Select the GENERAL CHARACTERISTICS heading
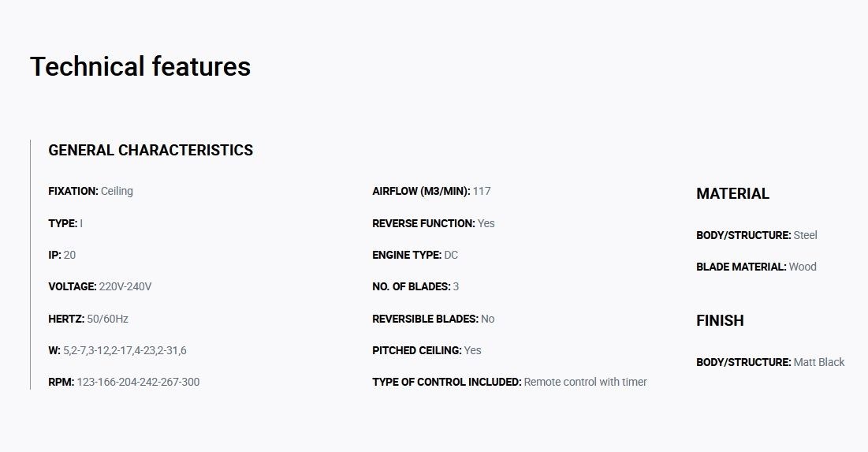Viewport: 868px width, 452px height. coord(151,150)
